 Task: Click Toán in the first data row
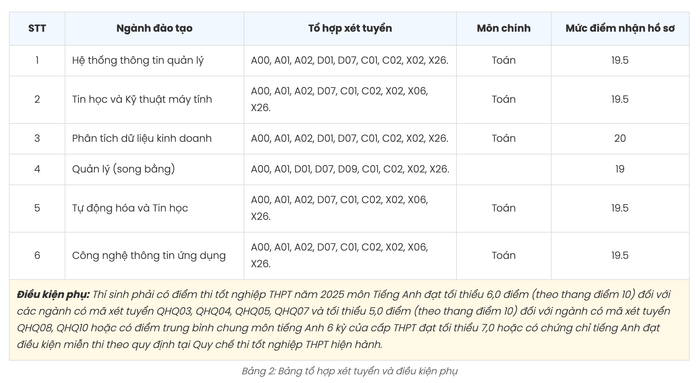pyautogui.click(x=504, y=60)
